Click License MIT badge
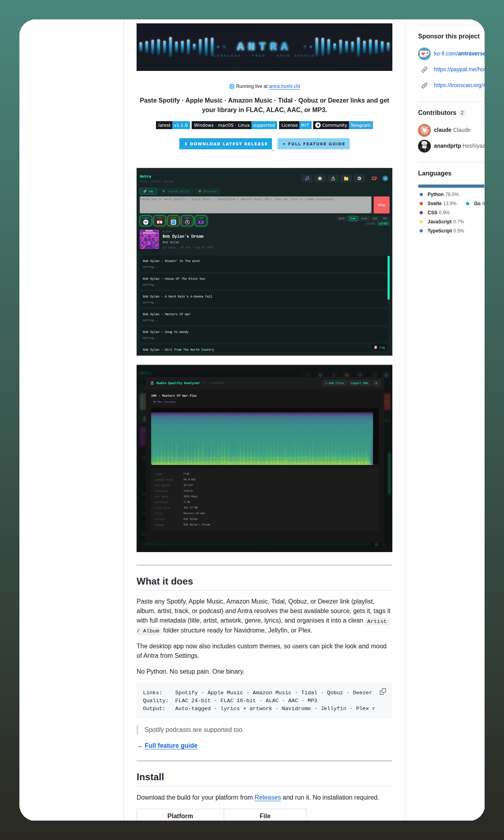The height and width of the screenshot is (840, 504). point(295,125)
